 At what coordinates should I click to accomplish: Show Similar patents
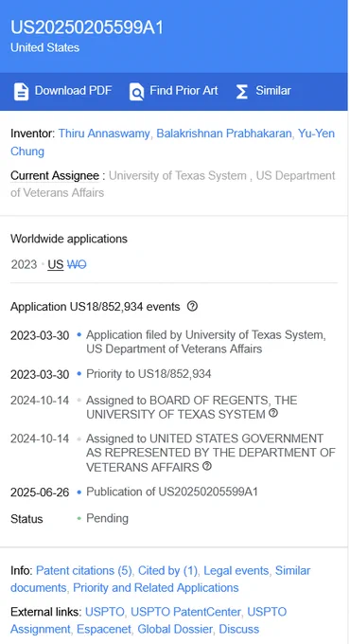tap(263, 92)
